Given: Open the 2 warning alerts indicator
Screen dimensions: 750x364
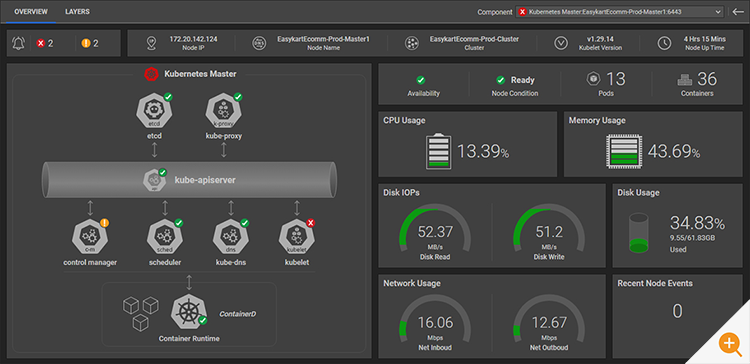Looking at the screenshot, I should click(x=90, y=44).
